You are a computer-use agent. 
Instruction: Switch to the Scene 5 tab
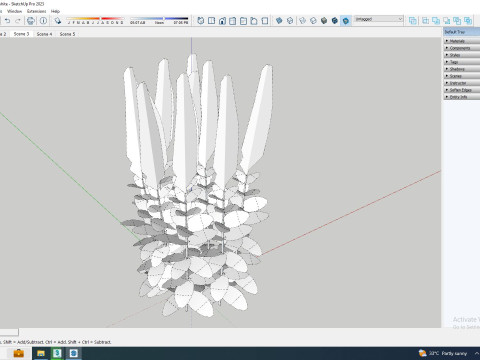67,34
